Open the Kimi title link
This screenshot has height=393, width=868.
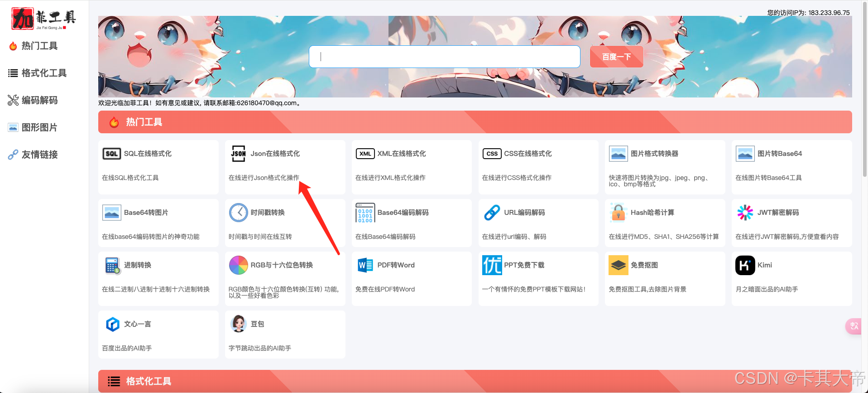click(x=765, y=265)
